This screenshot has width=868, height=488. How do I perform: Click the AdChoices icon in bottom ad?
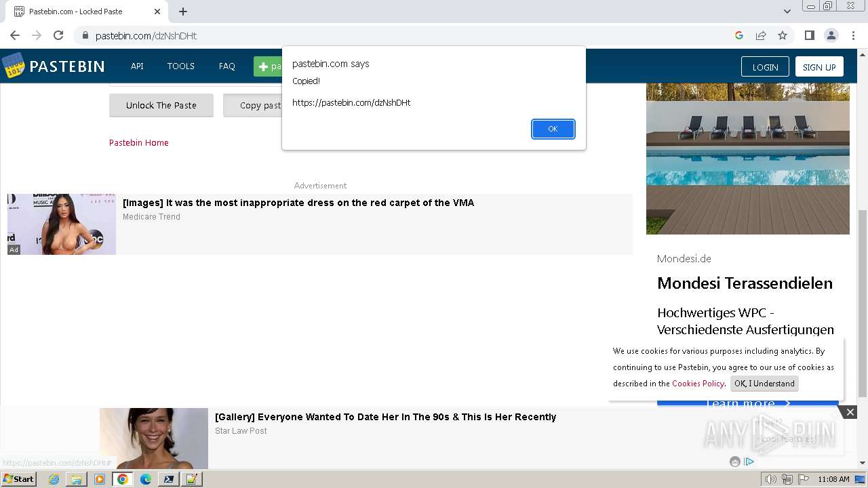[749, 462]
